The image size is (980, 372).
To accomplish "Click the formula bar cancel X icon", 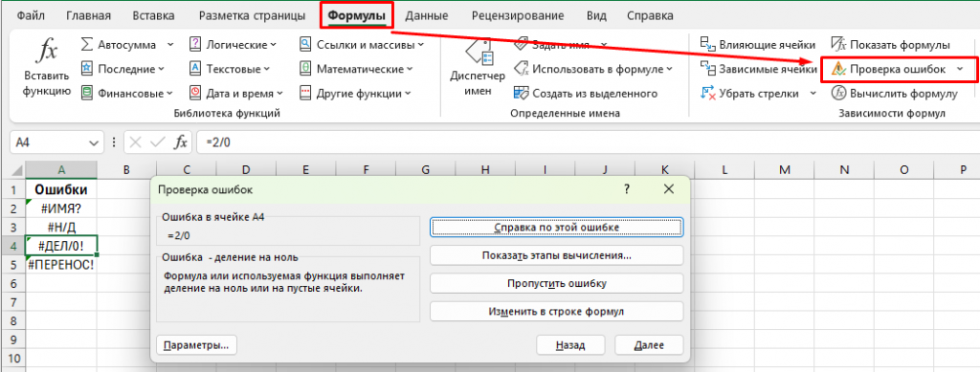I will [x=136, y=142].
